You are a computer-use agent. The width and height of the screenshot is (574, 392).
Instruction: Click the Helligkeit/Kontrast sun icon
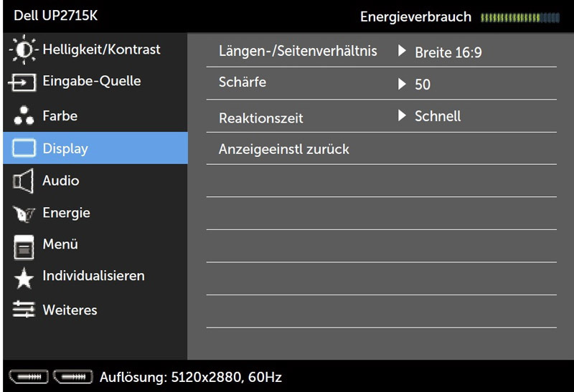pyautogui.click(x=24, y=49)
